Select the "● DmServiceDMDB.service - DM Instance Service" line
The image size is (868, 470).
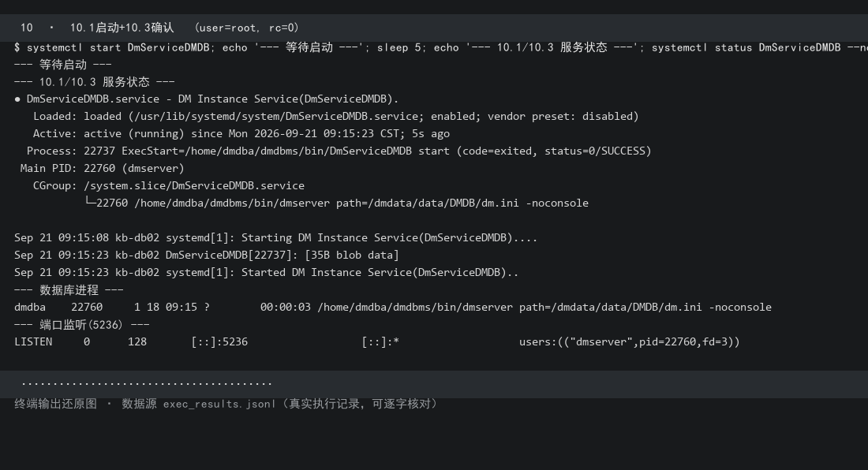[x=207, y=99]
